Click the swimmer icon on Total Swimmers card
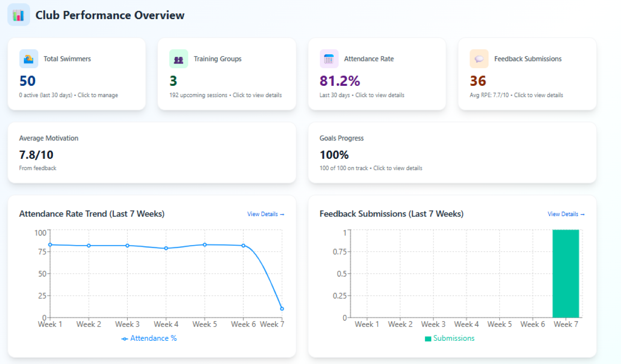This screenshot has height=364, width=621. tap(28, 59)
